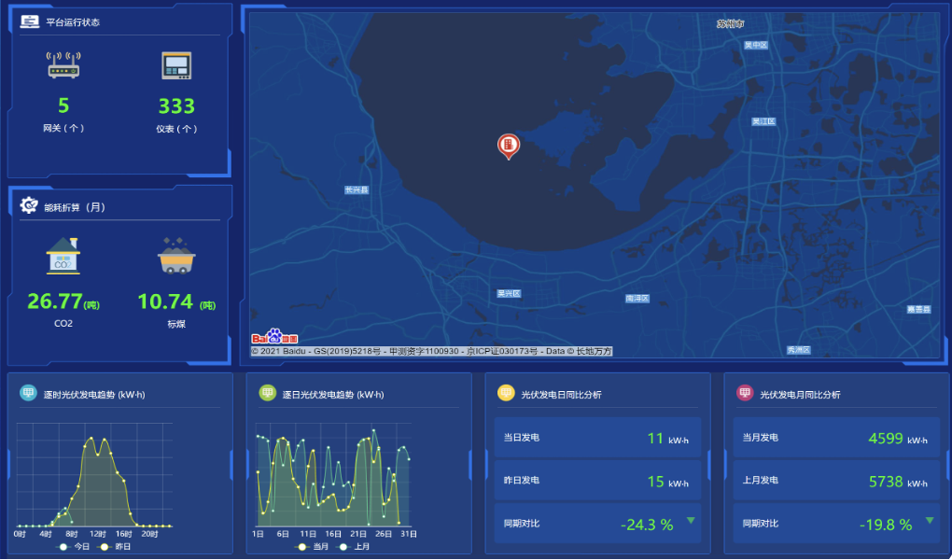
Task: Click the CO2 house icon
Action: tap(63, 256)
